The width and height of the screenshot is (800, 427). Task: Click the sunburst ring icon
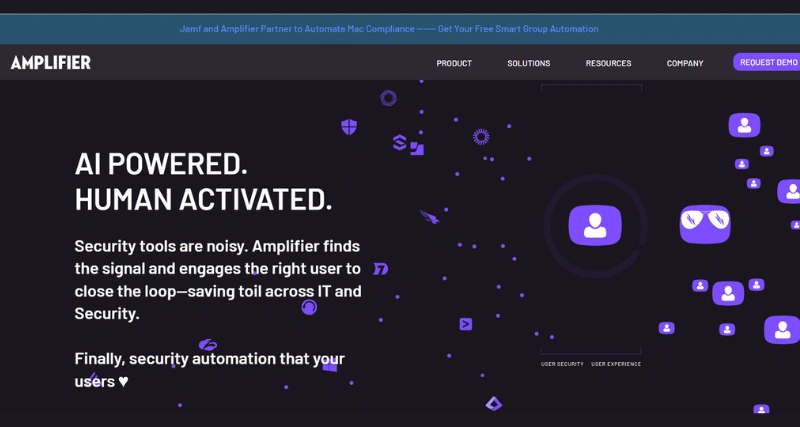(481, 137)
